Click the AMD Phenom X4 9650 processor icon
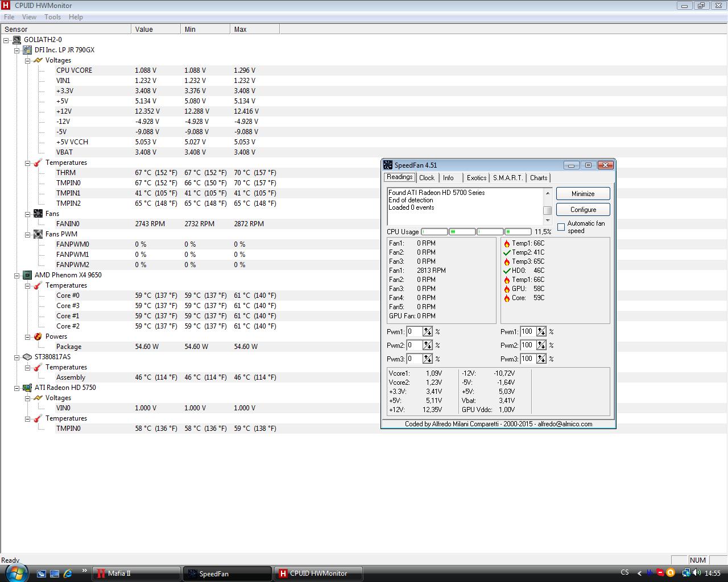Viewport: 728px width, 582px height. (x=27, y=275)
